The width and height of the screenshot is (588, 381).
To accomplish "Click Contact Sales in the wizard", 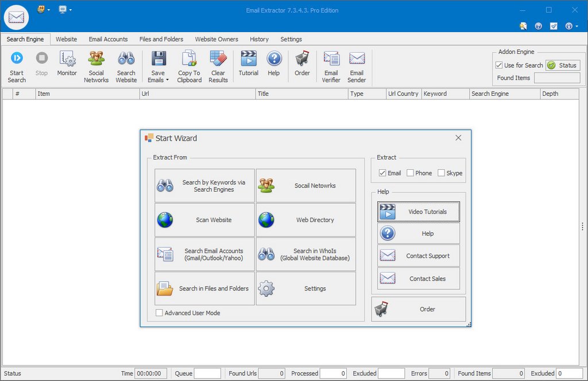I will 419,278.
